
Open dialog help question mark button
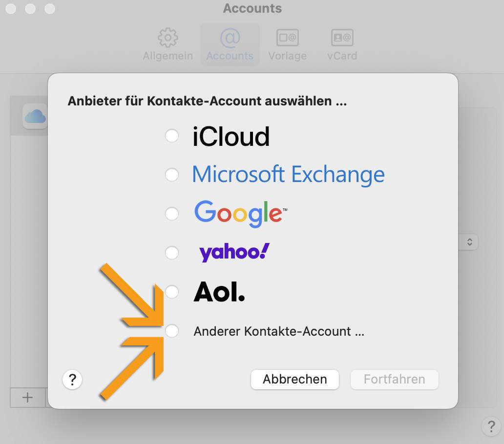[72, 380]
